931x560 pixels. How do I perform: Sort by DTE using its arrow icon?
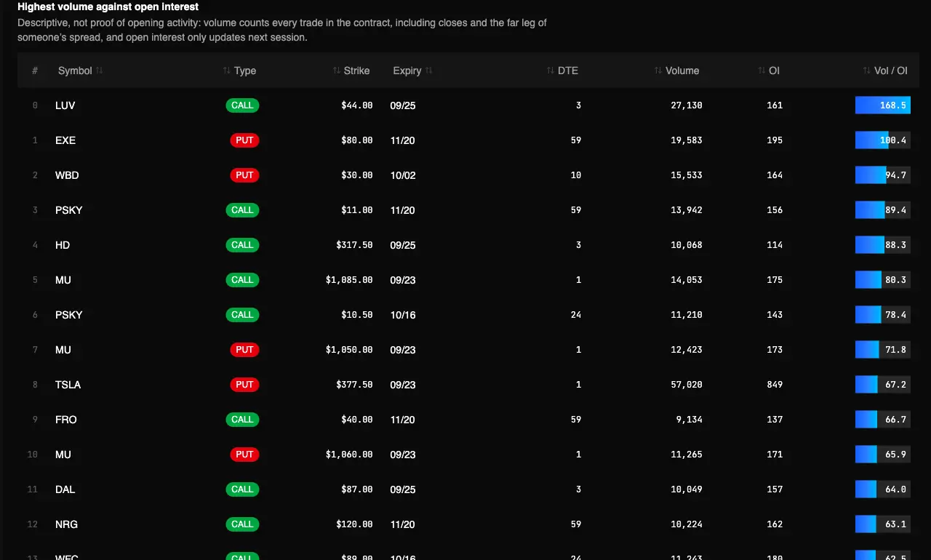click(x=551, y=71)
